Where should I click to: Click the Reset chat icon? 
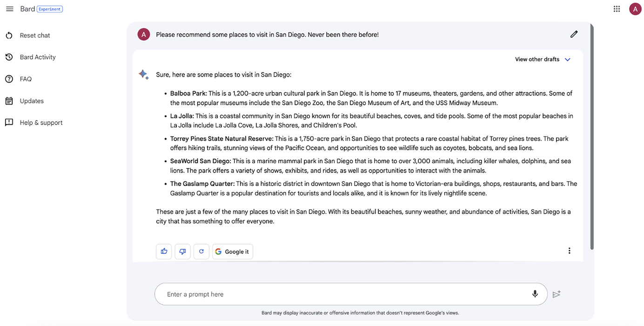tap(9, 35)
